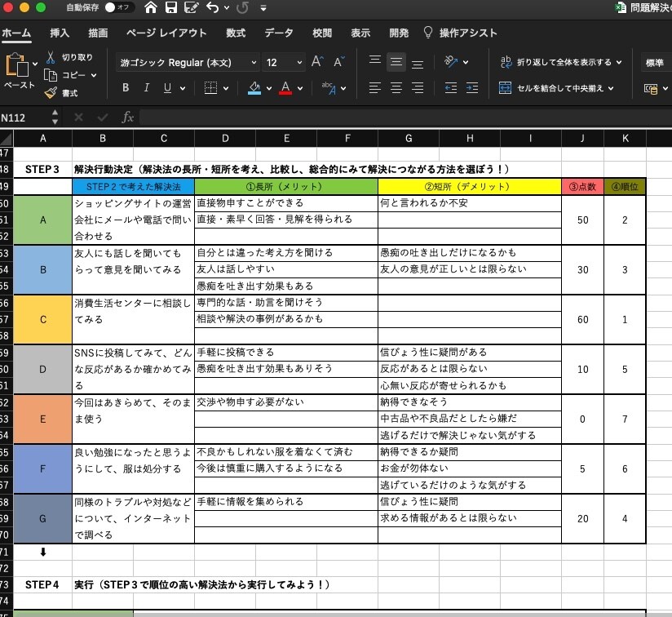Apply fill color paint bucket
672x617 pixels.
coord(254,88)
